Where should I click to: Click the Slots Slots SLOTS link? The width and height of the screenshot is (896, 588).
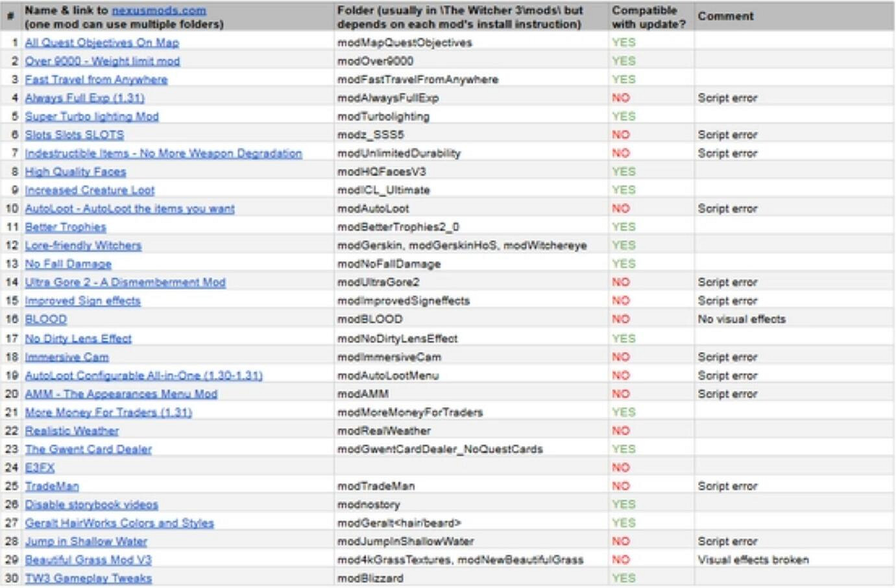tap(74, 135)
